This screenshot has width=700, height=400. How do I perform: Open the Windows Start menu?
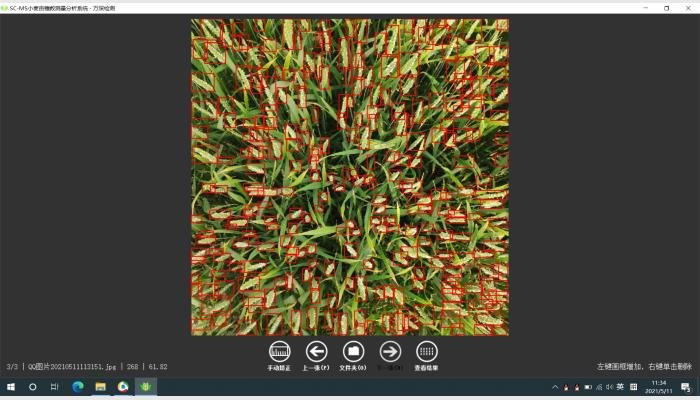(11, 387)
